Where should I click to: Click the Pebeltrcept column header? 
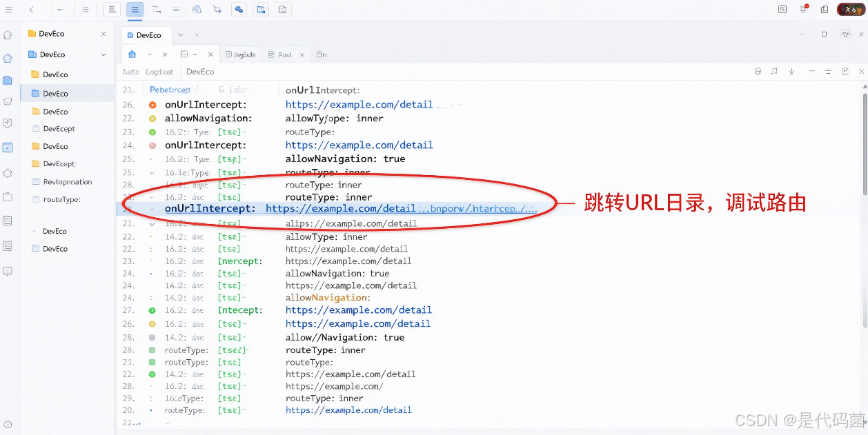170,90
